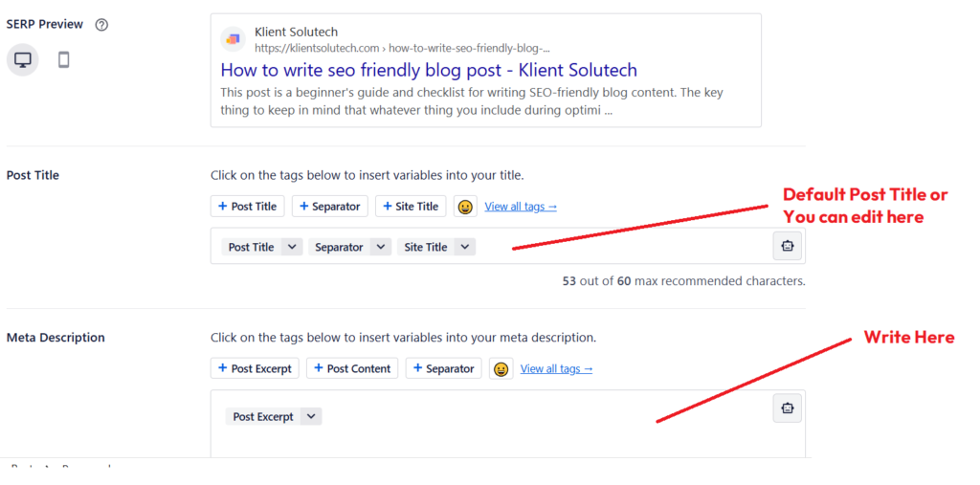Expand Separator tag dropdown in title field
Image resolution: width=980 pixels, height=485 pixels.
(x=381, y=247)
